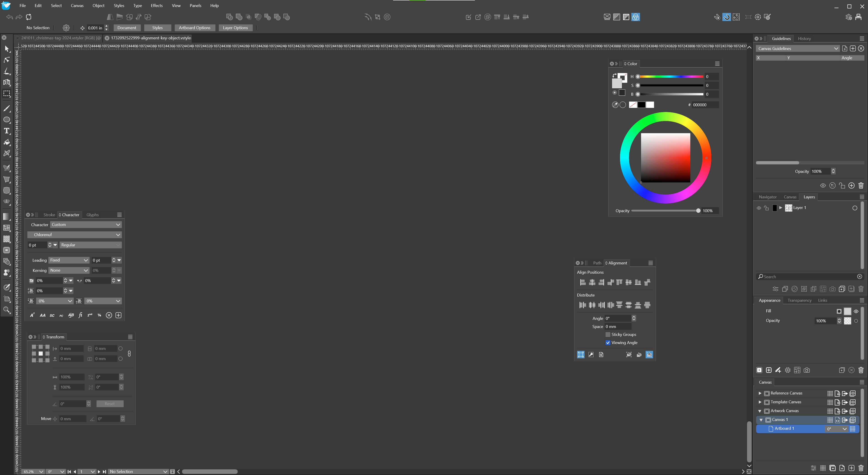
Task: Click Align Horizontal Center in Align Positions
Action: 592,282
